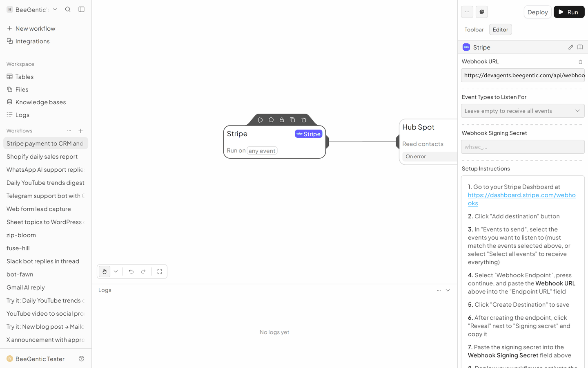Open the 'zip-bloom' workflow
This screenshot has width=588, height=368.
pyautogui.click(x=46, y=235)
